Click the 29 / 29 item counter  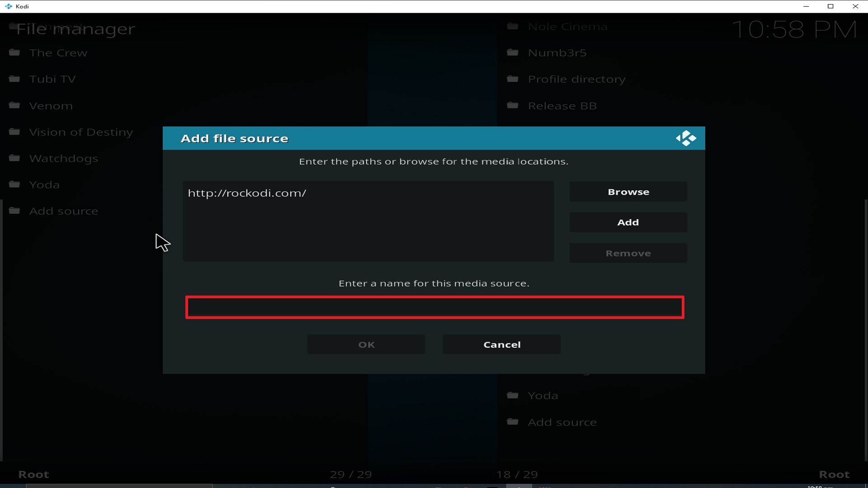[x=351, y=474]
